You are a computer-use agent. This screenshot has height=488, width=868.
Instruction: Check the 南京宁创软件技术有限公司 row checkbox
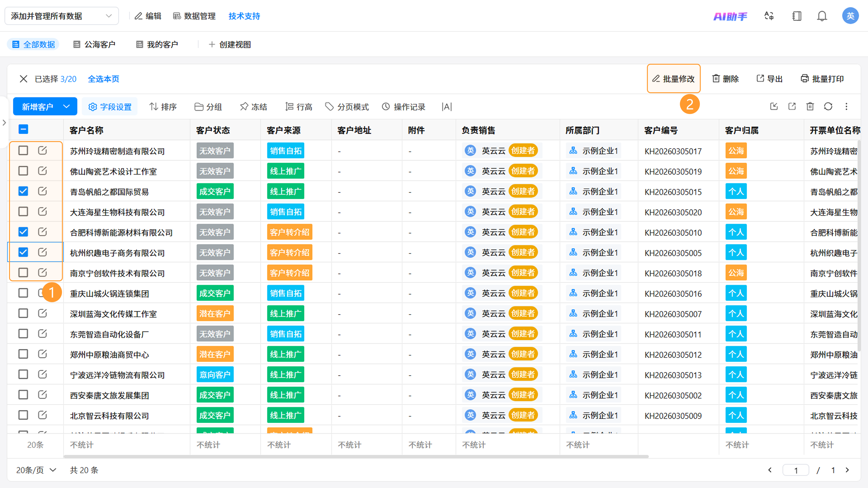pyautogui.click(x=23, y=272)
